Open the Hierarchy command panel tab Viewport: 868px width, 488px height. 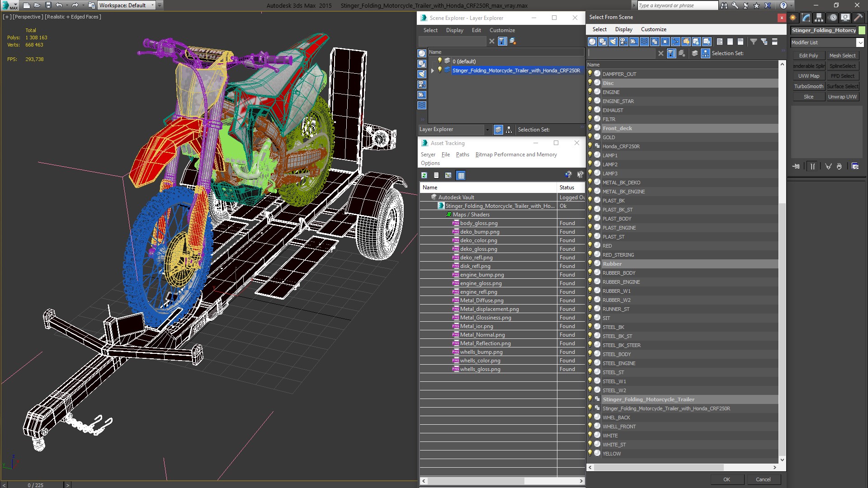coord(819,18)
